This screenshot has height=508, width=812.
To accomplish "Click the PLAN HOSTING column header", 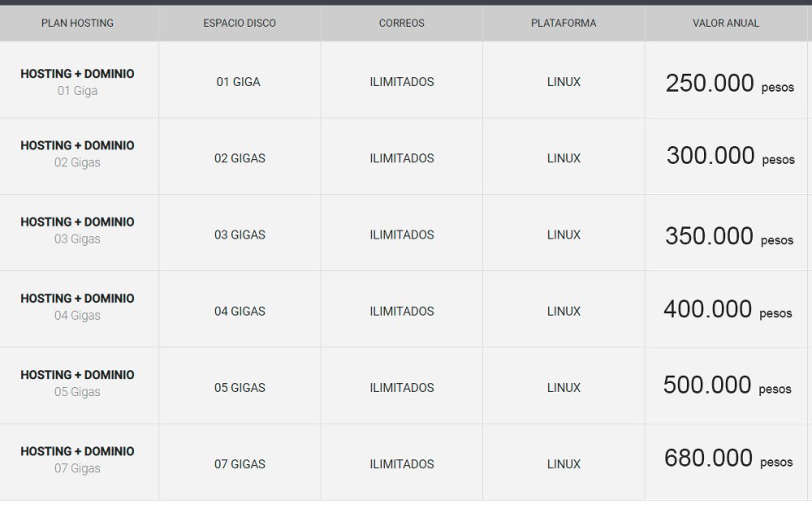I will 77,24.
